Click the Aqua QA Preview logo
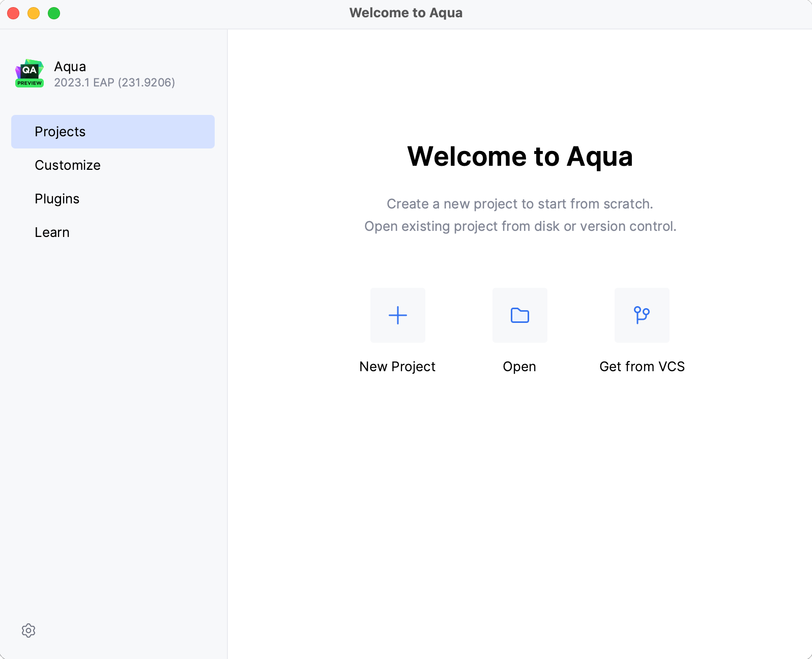Image resolution: width=812 pixels, height=659 pixels. [30, 73]
